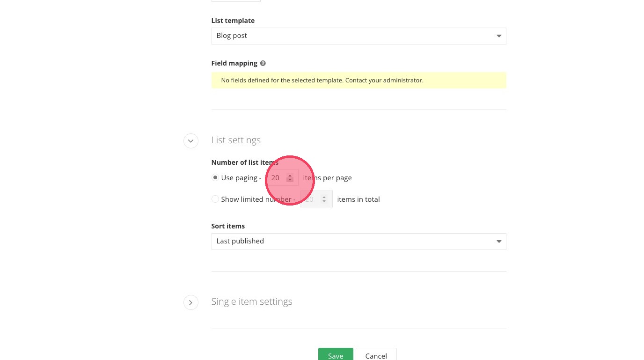This screenshot has height=360, width=644.
Task: Click the List settings heading
Action: click(x=236, y=140)
